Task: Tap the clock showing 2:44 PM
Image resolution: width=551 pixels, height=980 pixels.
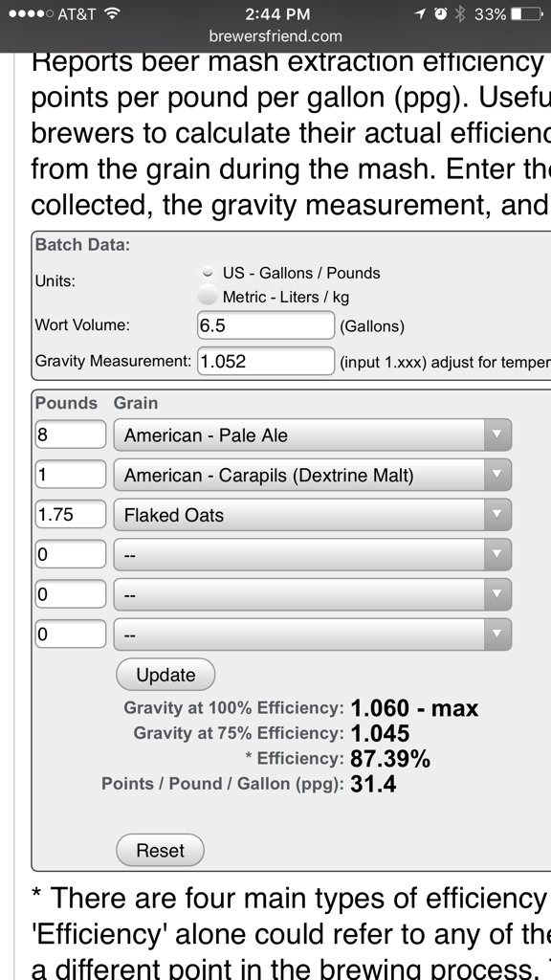Action: (x=275, y=13)
